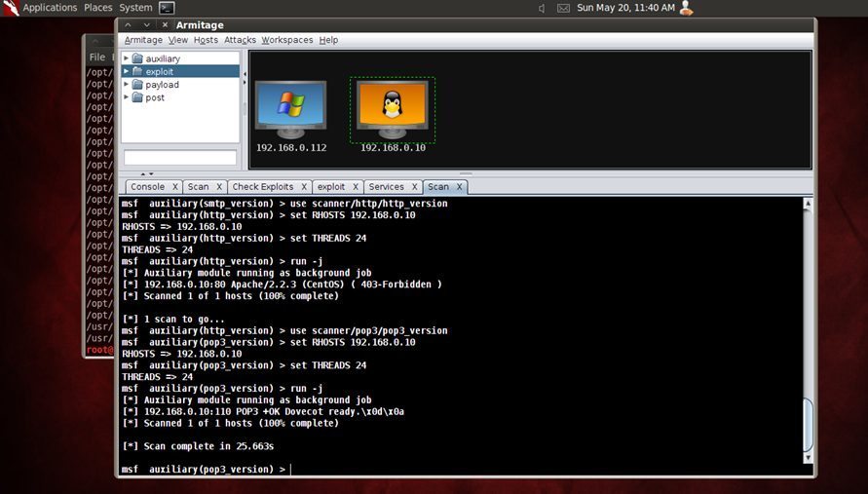Switch to the Services tab
Screen dimensions: 868x494
(x=386, y=187)
